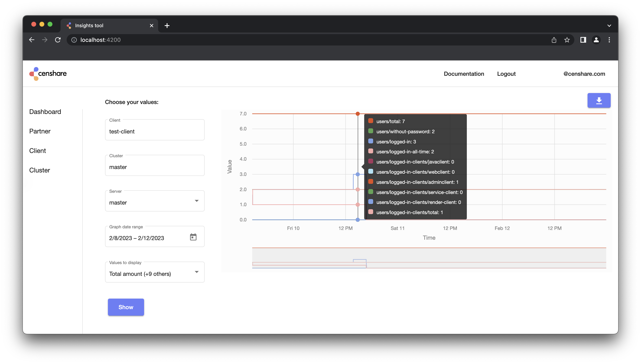Click the browser share icon
Viewport: 641px width, 364px height.
[x=554, y=40]
